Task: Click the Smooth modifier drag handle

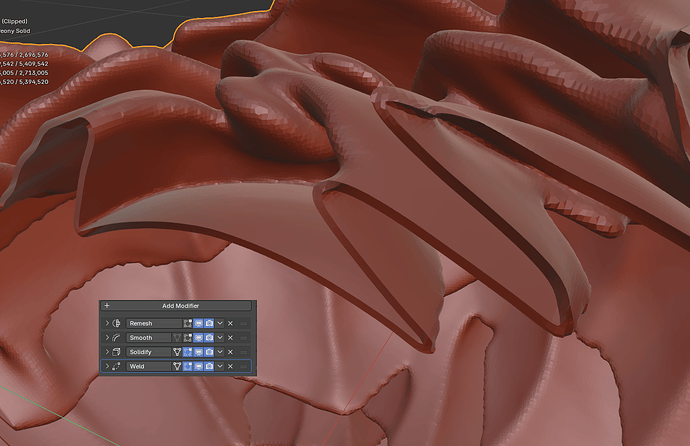Action: (x=244, y=338)
